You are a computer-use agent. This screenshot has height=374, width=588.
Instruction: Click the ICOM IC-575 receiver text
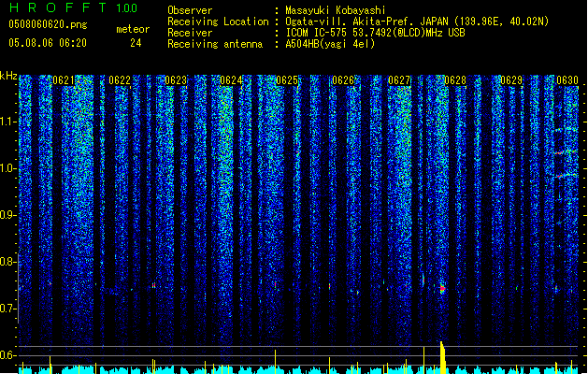pos(375,33)
